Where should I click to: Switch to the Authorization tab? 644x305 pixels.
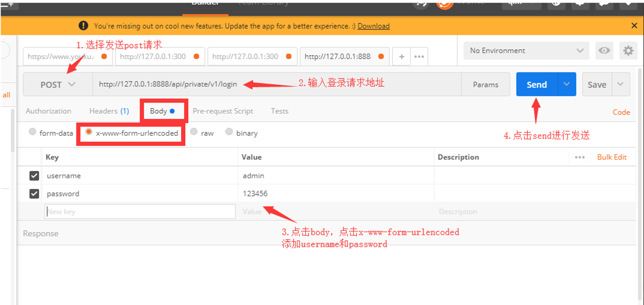tap(48, 111)
